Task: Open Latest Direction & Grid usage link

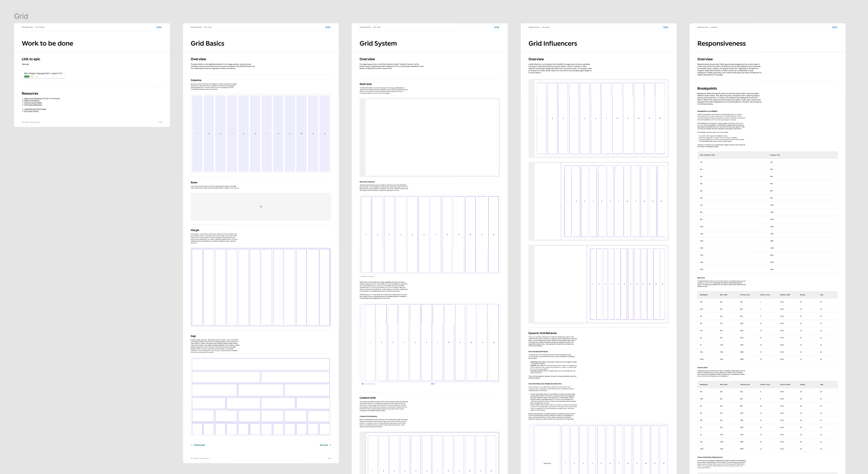Action: click(x=35, y=109)
